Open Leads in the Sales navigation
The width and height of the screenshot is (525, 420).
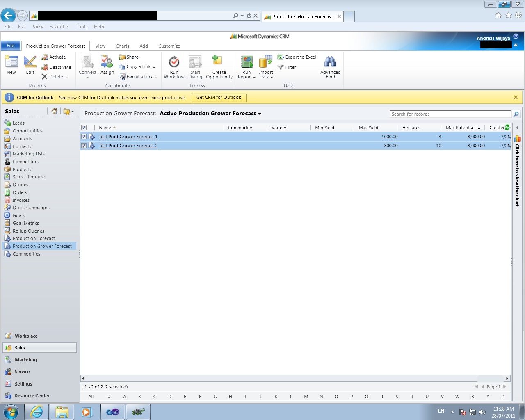[x=18, y=123]
